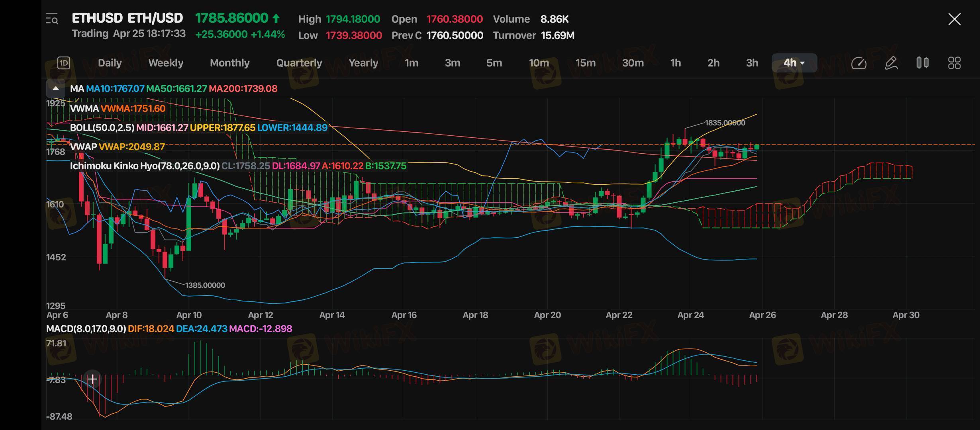Switch to the Daily timeframe
The image size is (980, 430).
click(110, 63)
